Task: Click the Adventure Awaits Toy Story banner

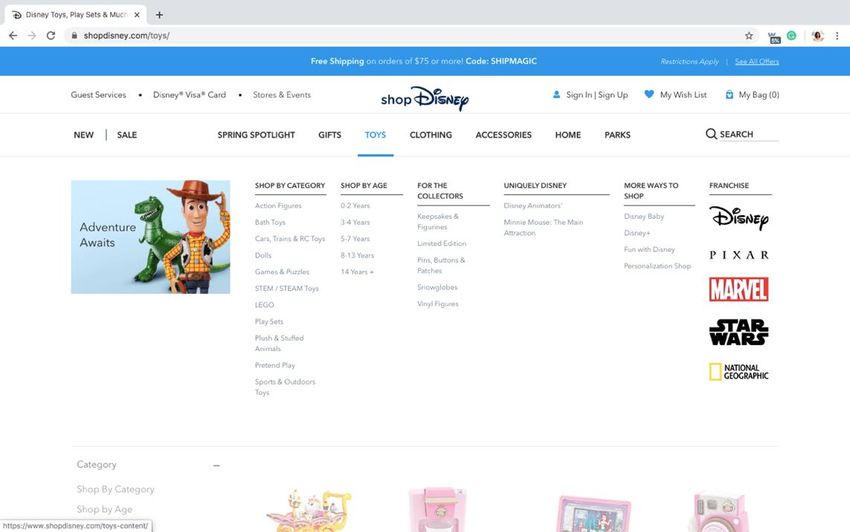Action: point(151,237)
